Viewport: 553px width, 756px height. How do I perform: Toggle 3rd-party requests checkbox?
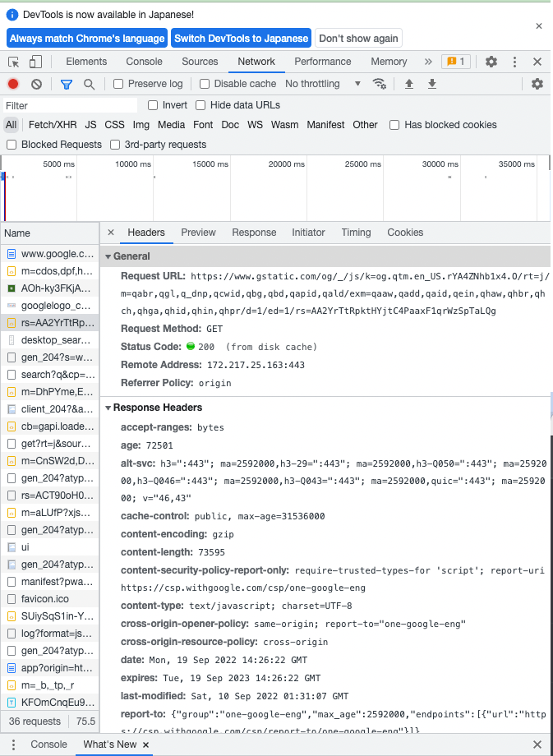coord(115,145)
